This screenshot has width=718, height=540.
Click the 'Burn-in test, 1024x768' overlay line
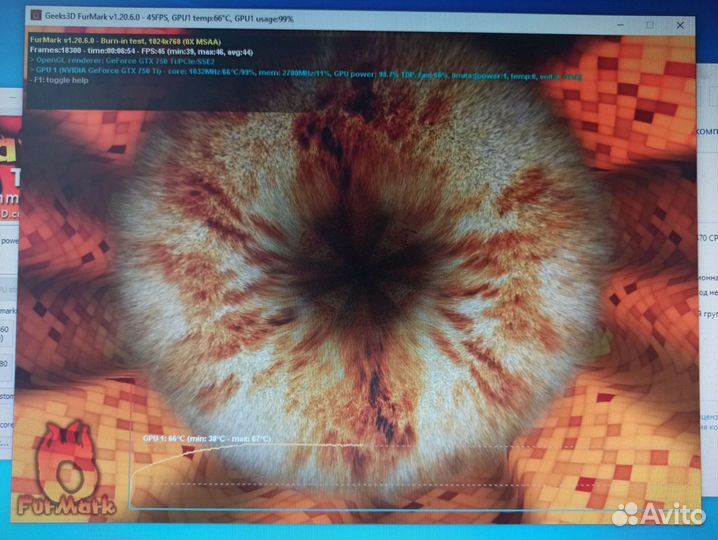[125, 41]
